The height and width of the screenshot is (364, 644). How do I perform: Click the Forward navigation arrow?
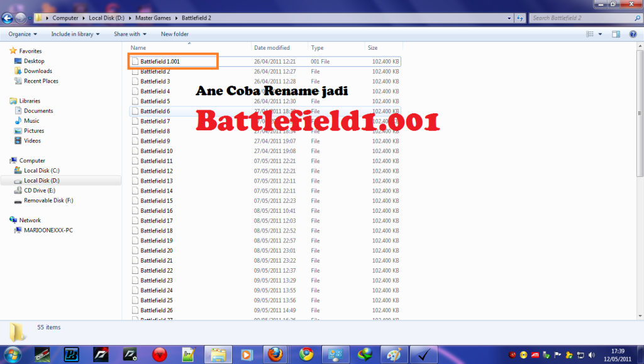20,18
